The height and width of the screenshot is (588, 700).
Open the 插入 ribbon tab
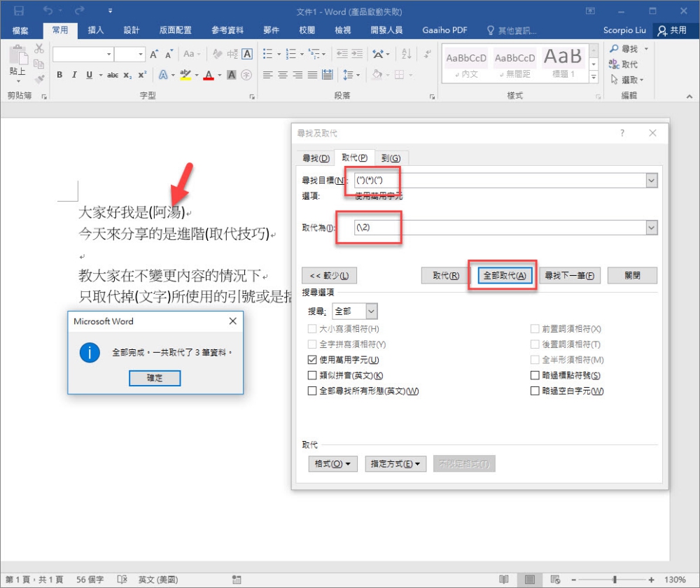coord(95,30)
